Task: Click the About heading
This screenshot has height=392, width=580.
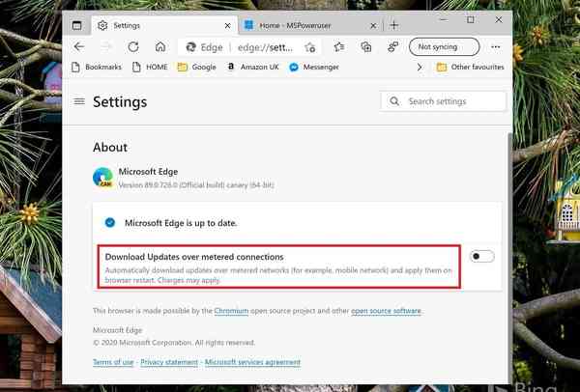Action: point(110,147)
